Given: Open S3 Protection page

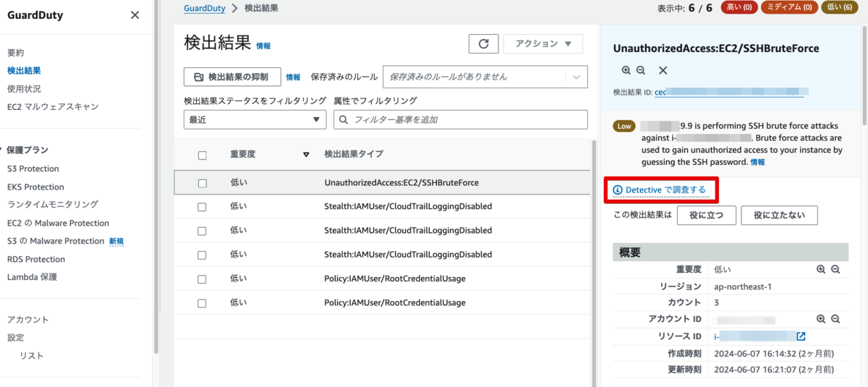Looking at the screenshot, I should (x=33, y=169).
